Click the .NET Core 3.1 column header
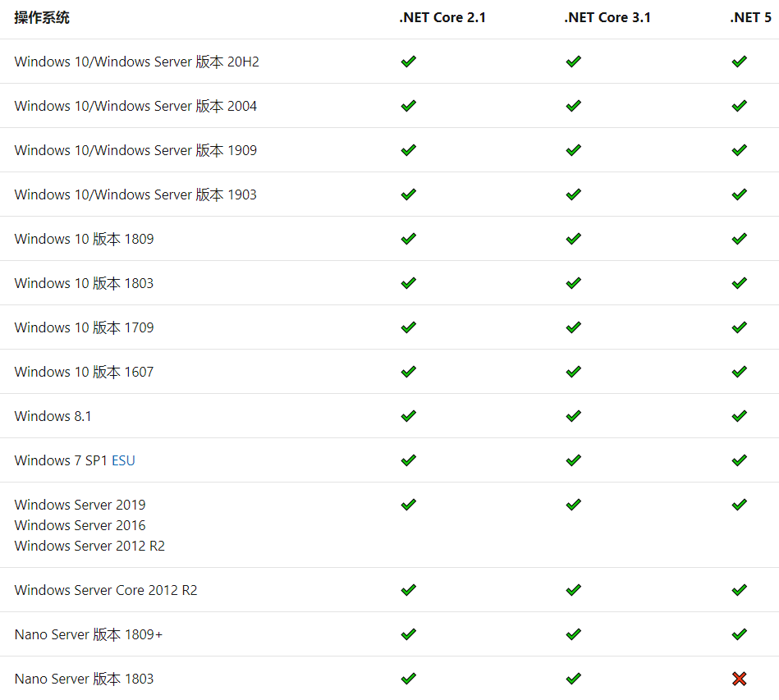 607,18
